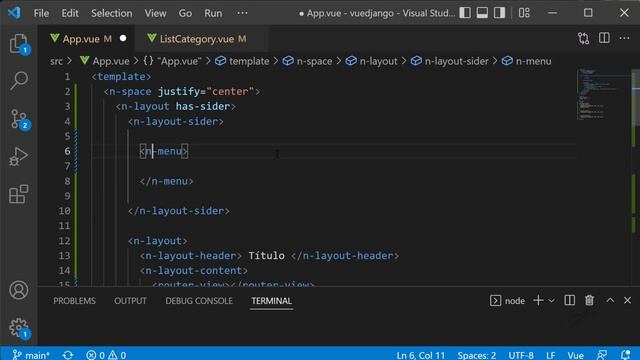Open the Go menu
This screenshot has width=640, height=360.
point(185,13)
